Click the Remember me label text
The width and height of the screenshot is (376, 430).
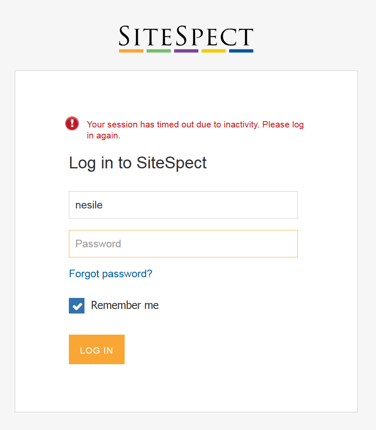click(125, 305)
